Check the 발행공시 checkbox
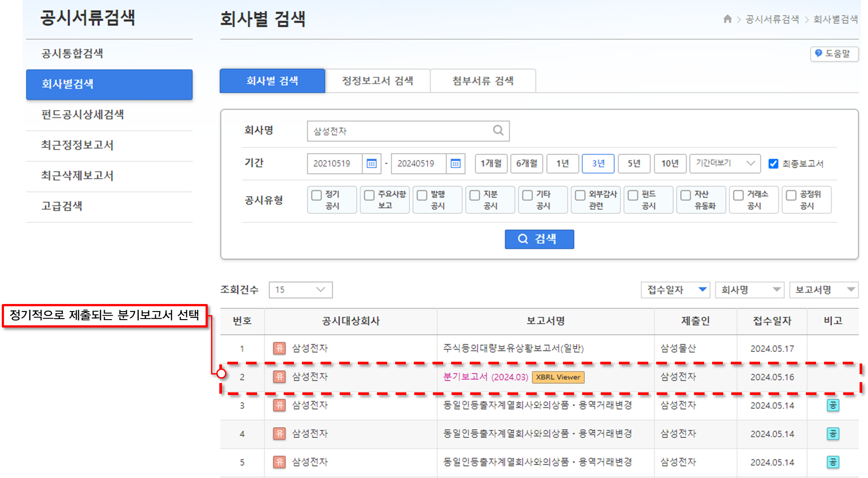The image size is (868, 478). [x=422, y=195]
